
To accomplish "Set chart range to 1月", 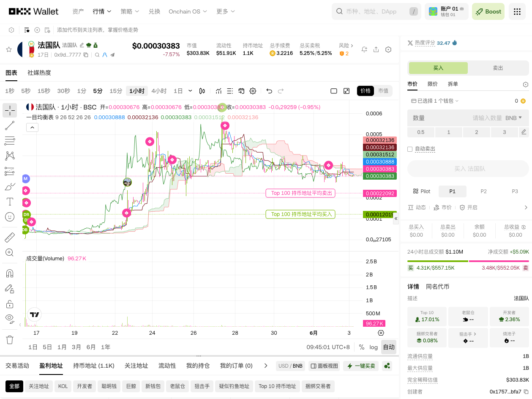I will [x=62, y=347].
